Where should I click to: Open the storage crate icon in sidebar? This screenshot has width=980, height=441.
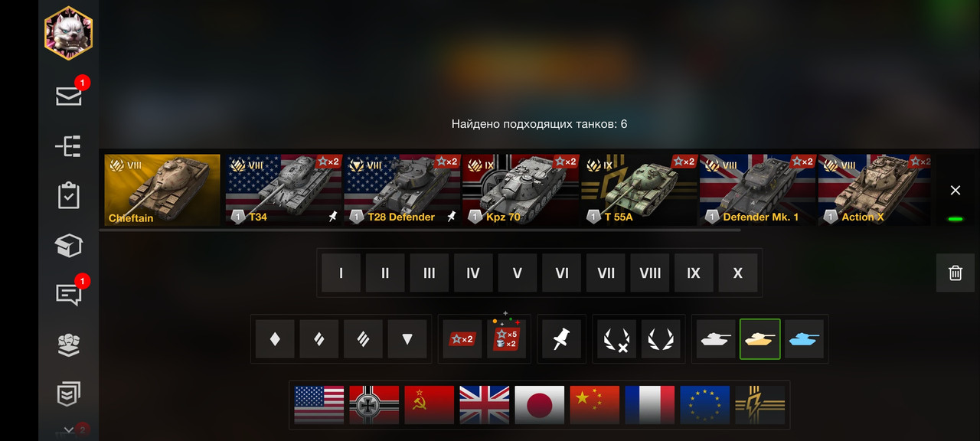[x=69, y=245]
